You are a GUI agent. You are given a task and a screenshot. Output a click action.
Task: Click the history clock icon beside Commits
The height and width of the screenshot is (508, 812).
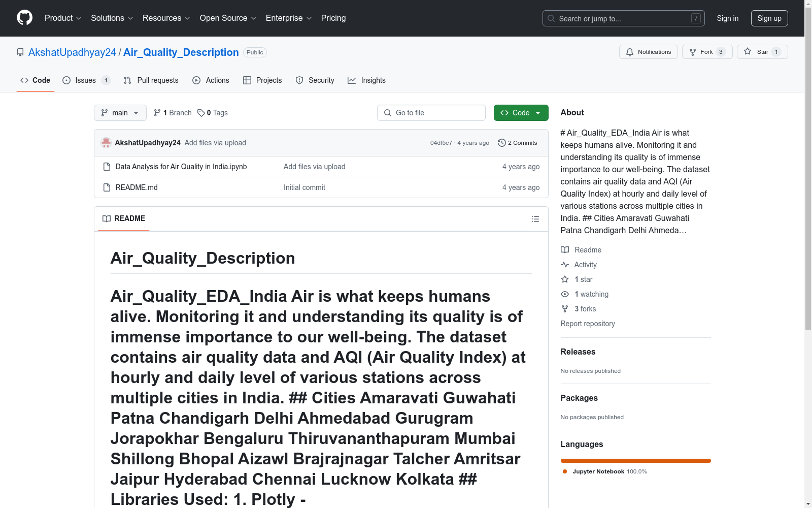pyautogui.click(x=502, y=143)
